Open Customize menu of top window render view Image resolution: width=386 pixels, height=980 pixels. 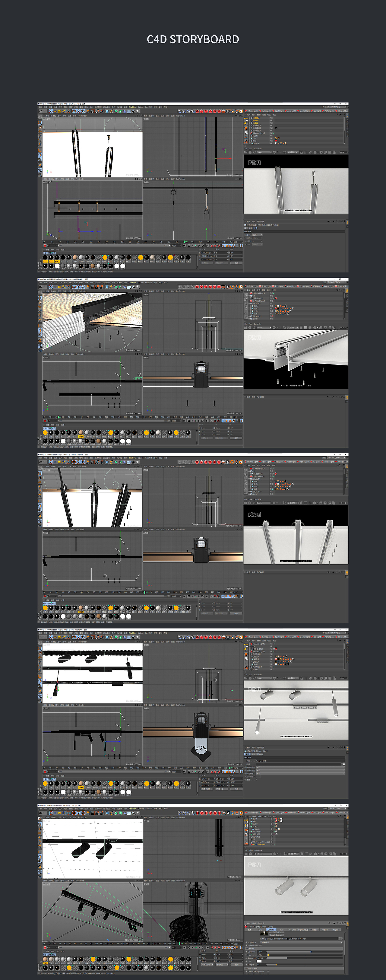point(258,149)
